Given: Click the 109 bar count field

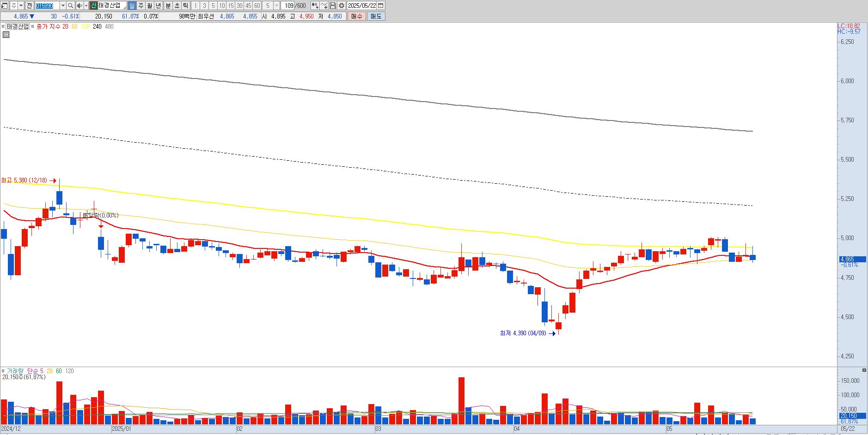Looking at the screenshot, I should 288,6.
